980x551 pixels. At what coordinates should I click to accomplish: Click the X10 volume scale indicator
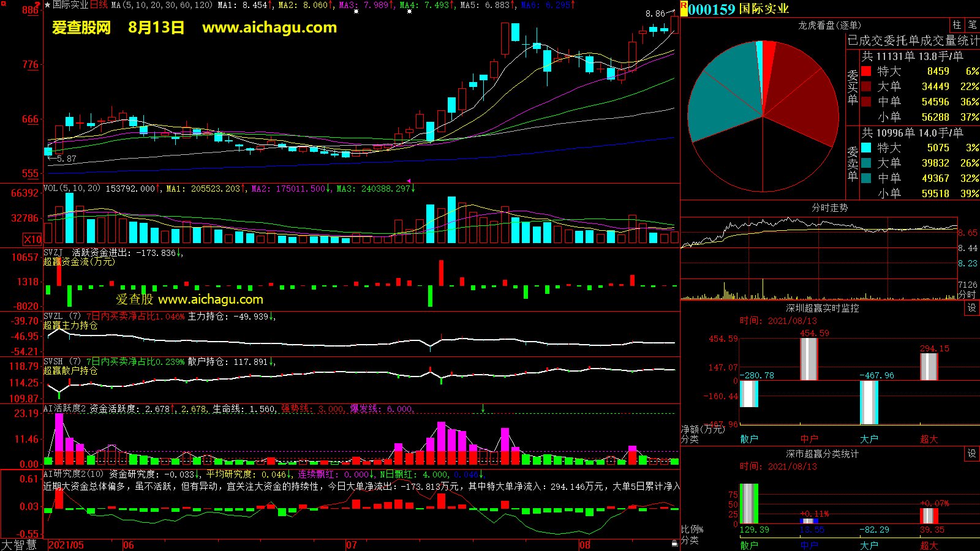coord(32,239)
